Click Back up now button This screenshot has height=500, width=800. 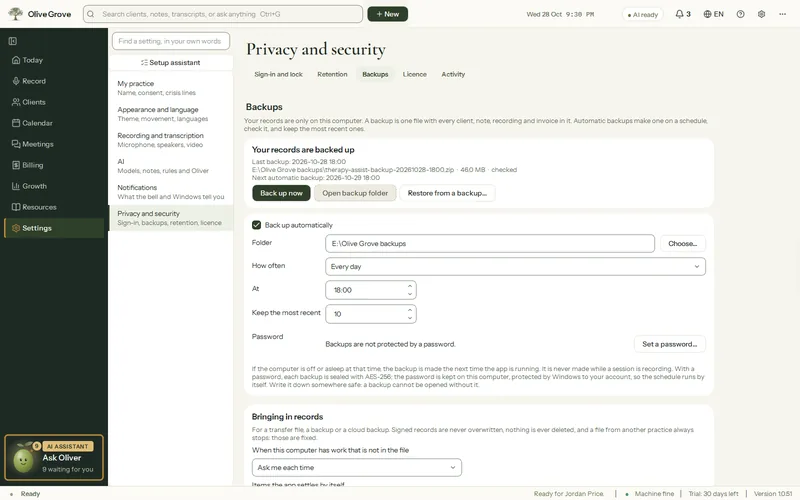(281, 193)
